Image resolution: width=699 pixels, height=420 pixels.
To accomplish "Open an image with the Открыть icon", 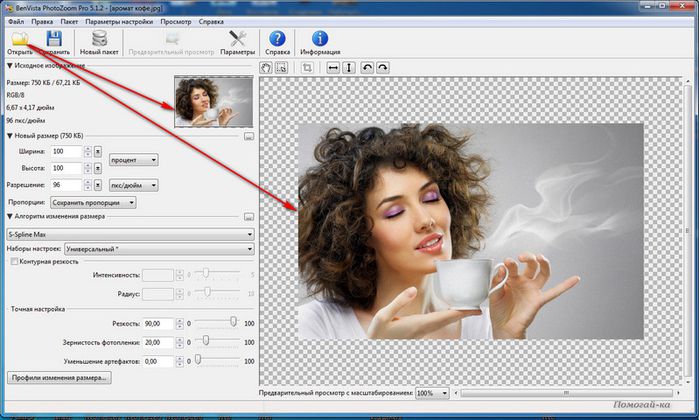I will click(20, 43).
